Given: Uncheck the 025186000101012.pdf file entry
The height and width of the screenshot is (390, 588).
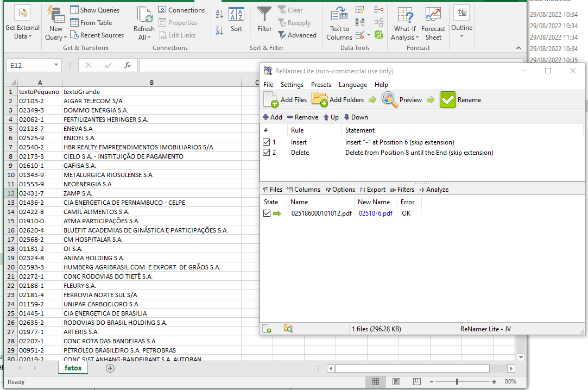Looking at the screenshot, I should [266, 213].
